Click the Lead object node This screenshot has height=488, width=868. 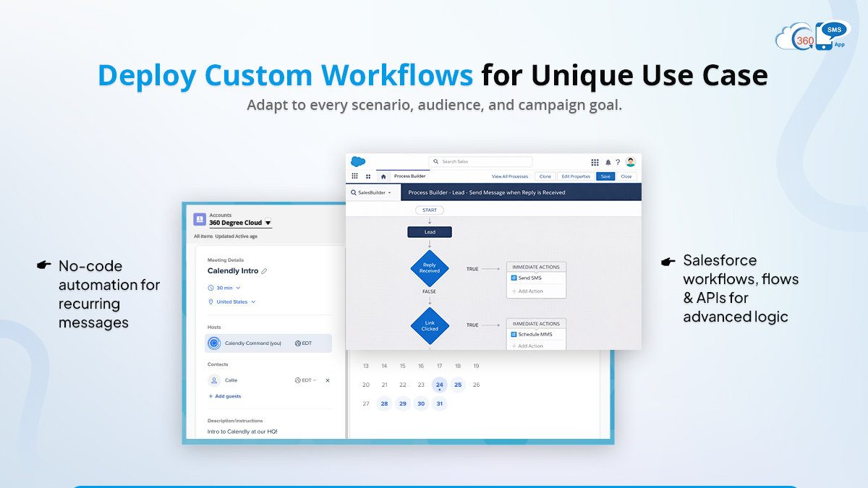[x=430, y=232]
